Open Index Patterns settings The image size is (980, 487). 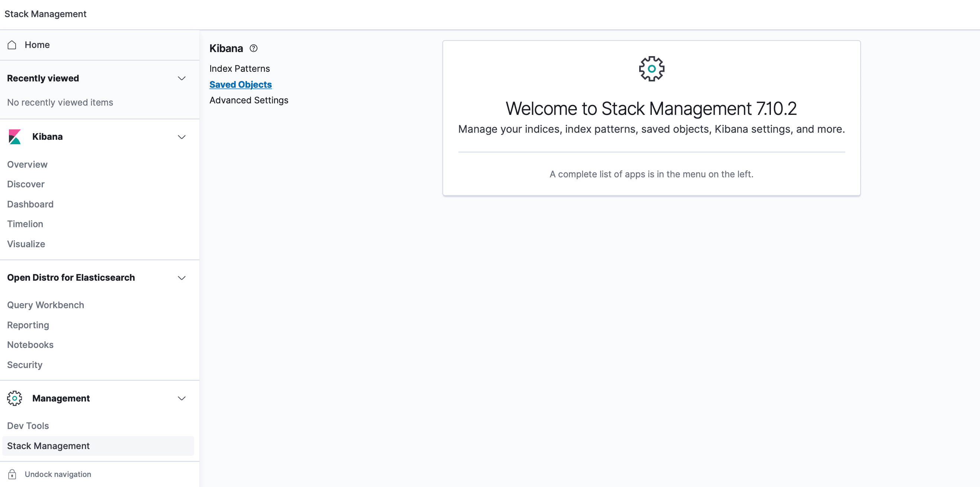point(239,68)
